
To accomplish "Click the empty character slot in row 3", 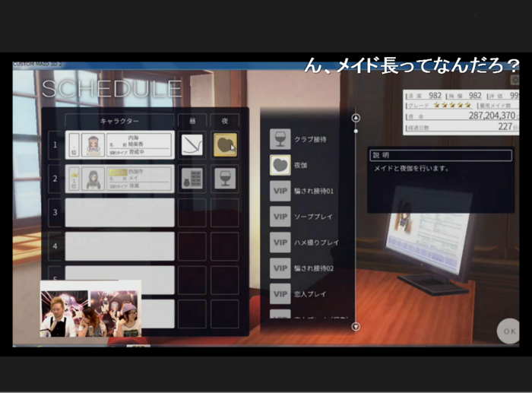I will click(120, 212).
